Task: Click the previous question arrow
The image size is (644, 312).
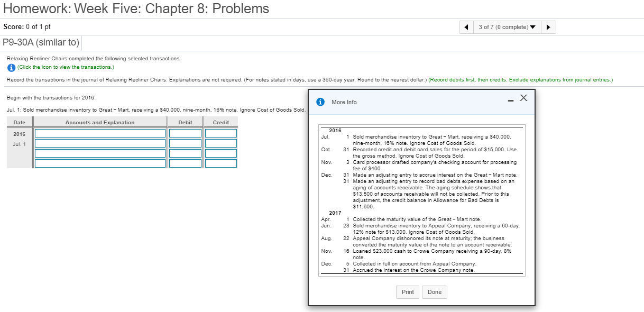Action: coord(466,26)
